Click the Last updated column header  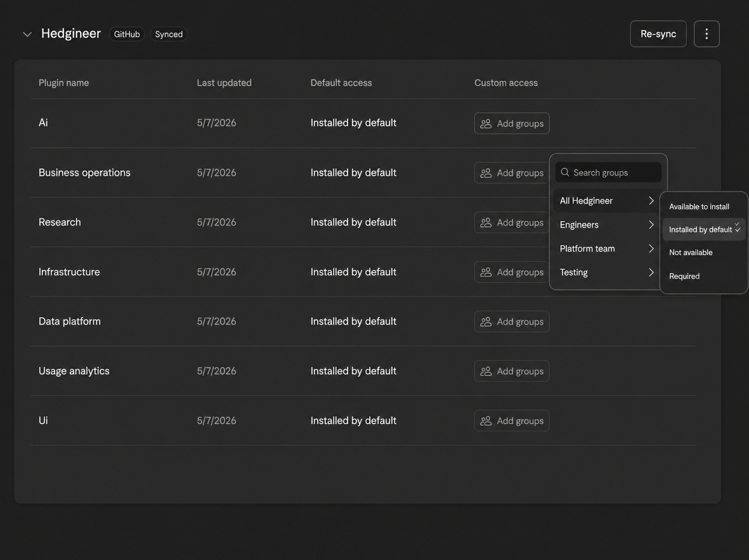click(x=224, y=83)
